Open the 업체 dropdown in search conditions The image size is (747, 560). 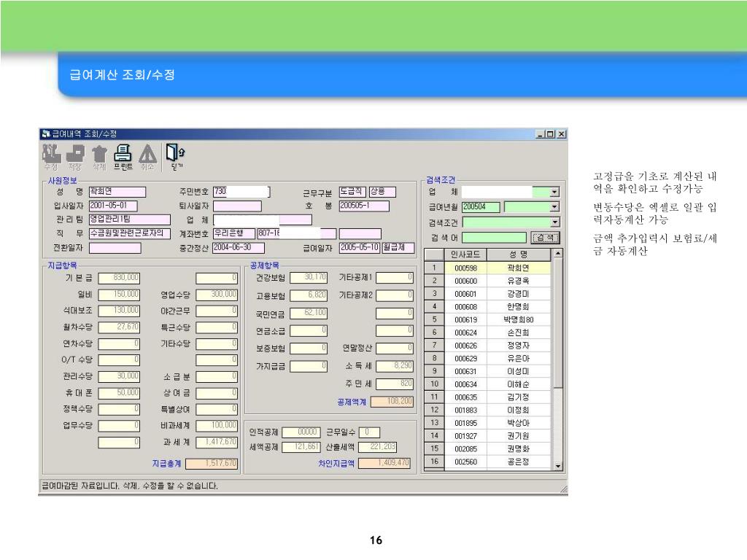[x=555, y=192]
